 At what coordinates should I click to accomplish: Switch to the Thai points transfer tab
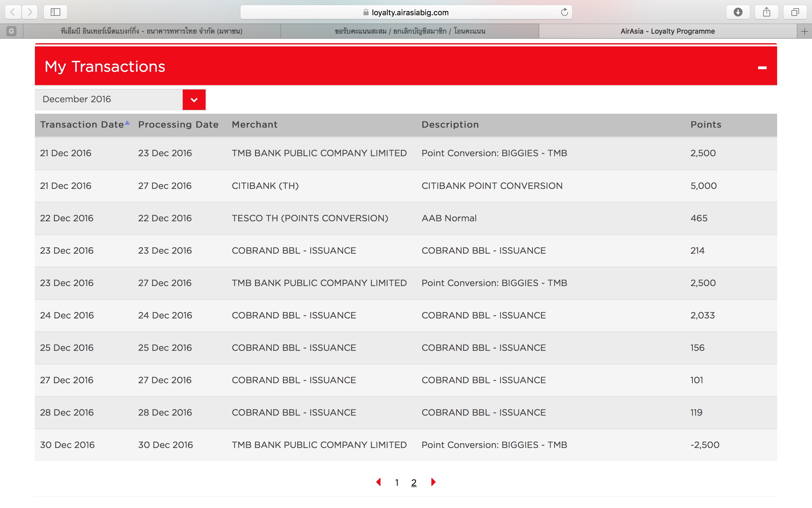(x=410, y=31)
